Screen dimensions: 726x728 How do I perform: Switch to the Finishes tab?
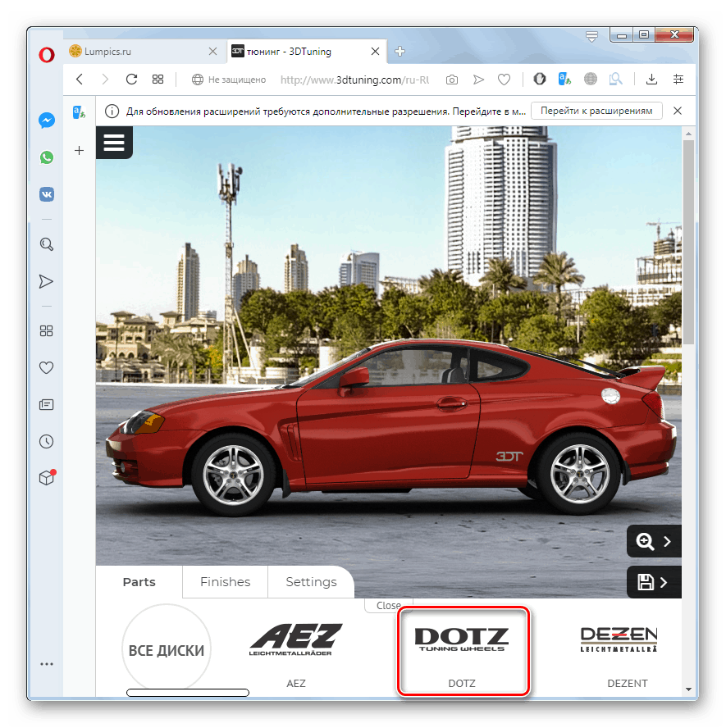225,581
